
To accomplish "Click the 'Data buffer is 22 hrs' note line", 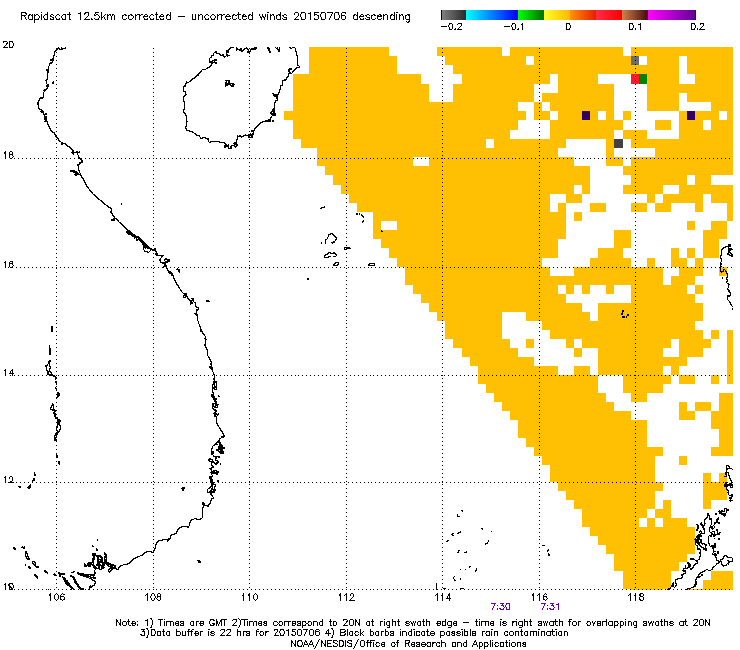I will 354,633.
